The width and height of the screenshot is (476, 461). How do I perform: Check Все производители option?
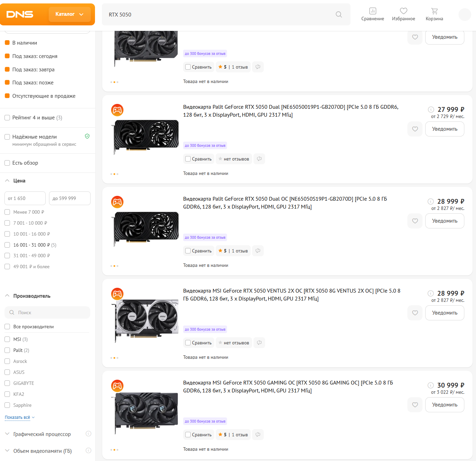(7, 327)
